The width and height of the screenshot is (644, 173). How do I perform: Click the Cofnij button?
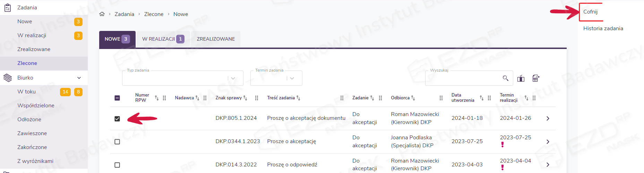pos(590,12)
